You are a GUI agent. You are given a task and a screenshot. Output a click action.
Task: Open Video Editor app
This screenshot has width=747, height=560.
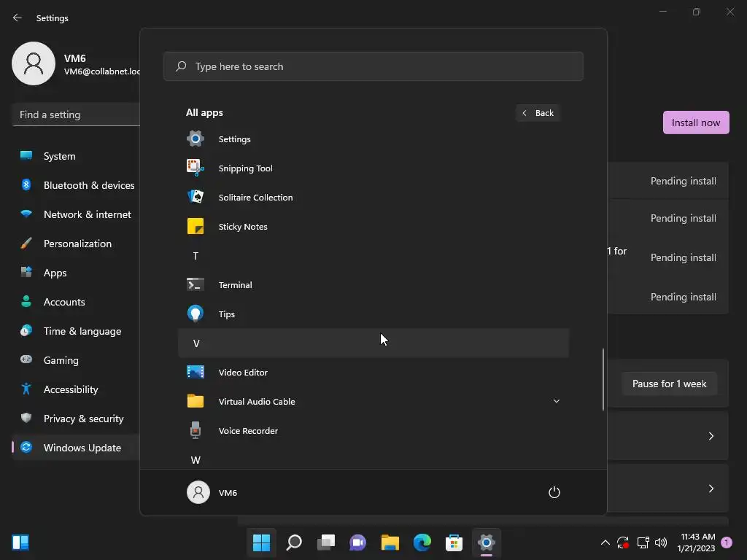373,373
